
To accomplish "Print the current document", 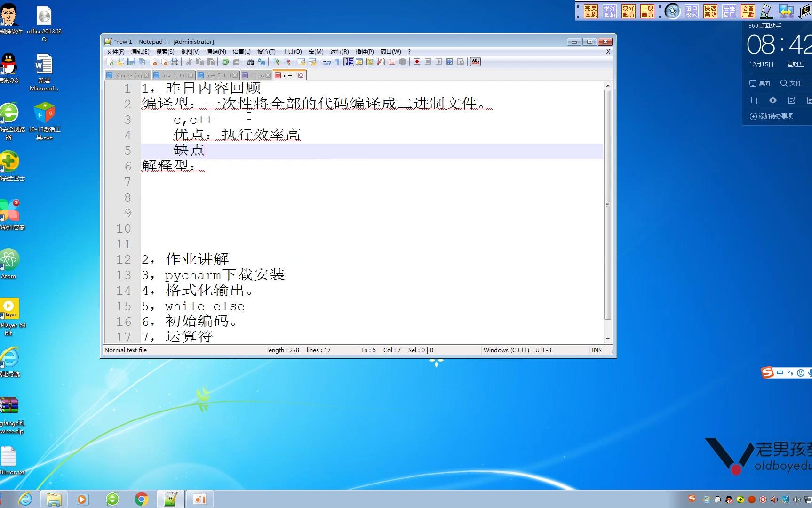I will [x=174, y=62].
